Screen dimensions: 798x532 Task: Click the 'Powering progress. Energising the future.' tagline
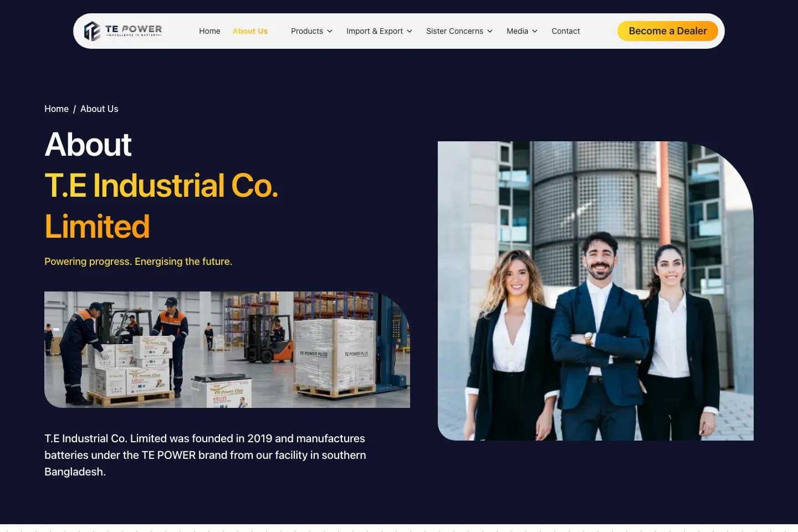(x=139, y=261)
